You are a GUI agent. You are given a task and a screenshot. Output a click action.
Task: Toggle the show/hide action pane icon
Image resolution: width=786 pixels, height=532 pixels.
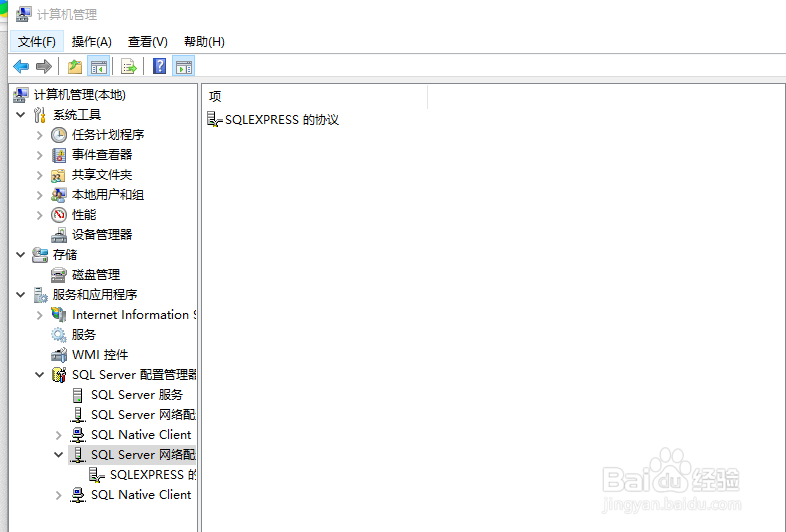(183, 66)
